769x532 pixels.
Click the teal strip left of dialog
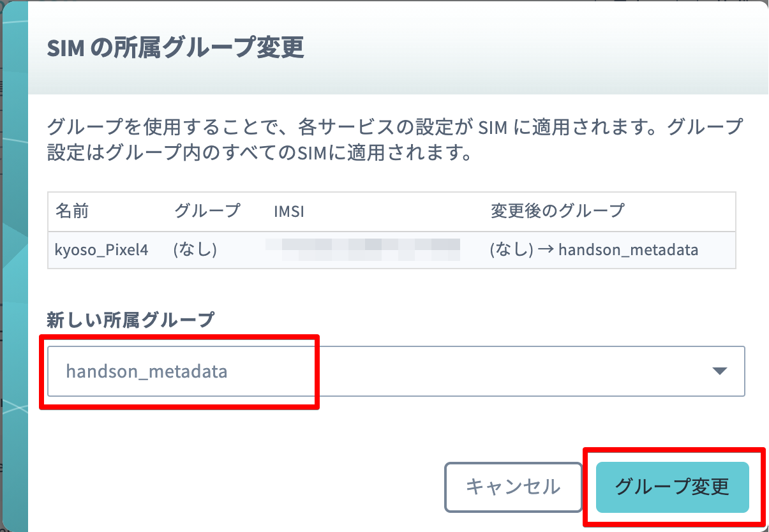coord(14,266)
